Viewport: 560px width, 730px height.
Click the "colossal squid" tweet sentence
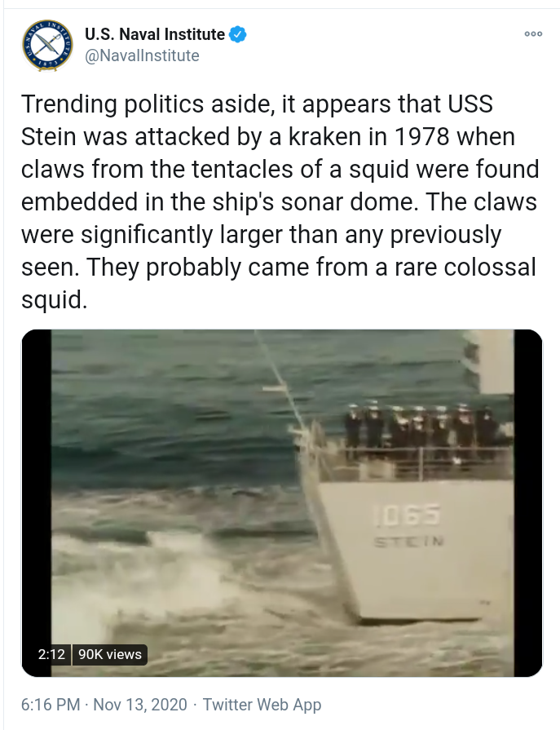click(279, 283)
